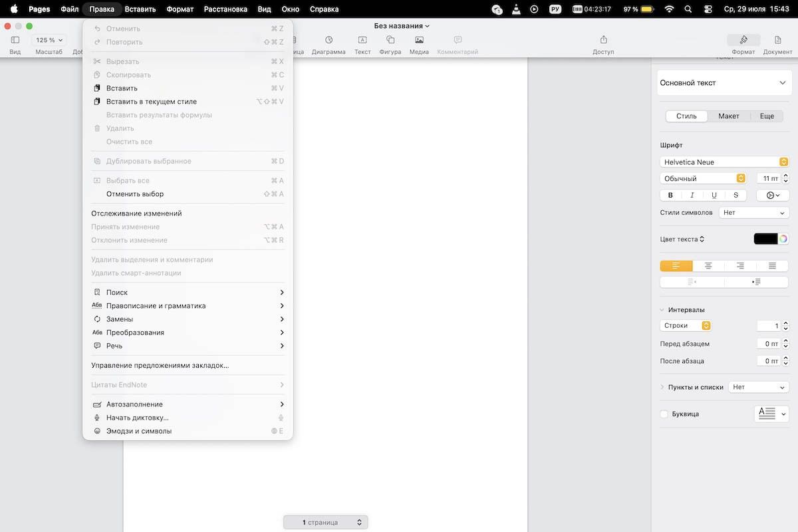
Task: Open the Замены submenu
Action: [188, 319]
